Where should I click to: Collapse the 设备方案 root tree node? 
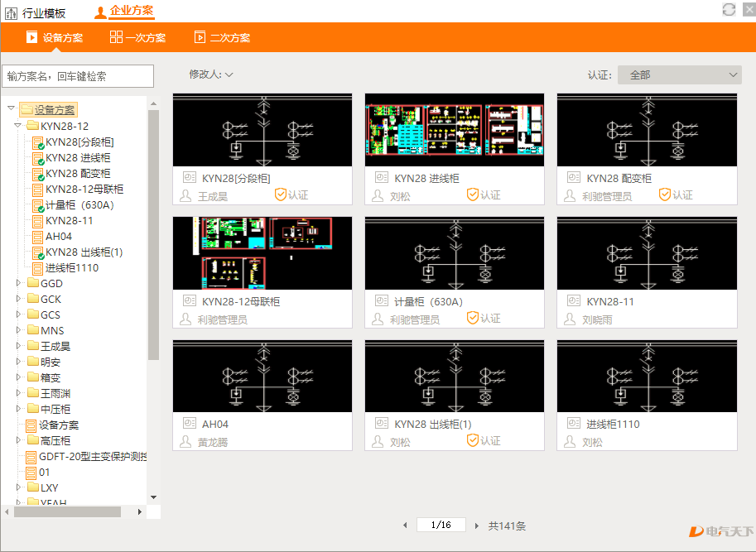pyautogui.click(x=11, y=108)
